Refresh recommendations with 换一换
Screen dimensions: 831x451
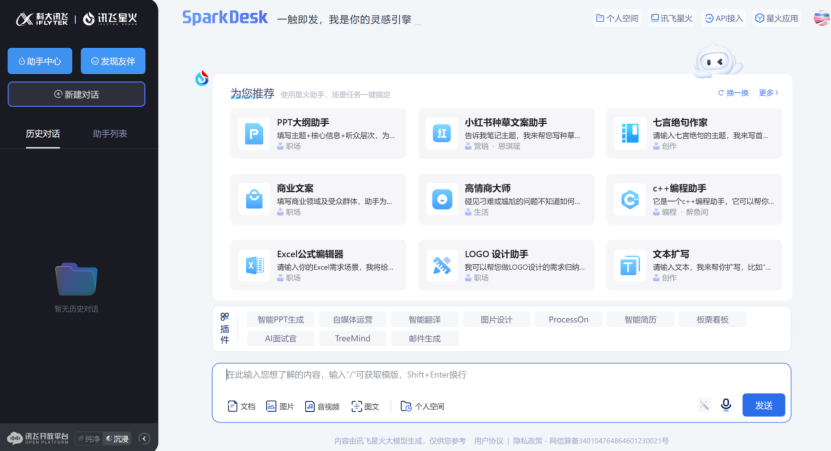(733, 93)
